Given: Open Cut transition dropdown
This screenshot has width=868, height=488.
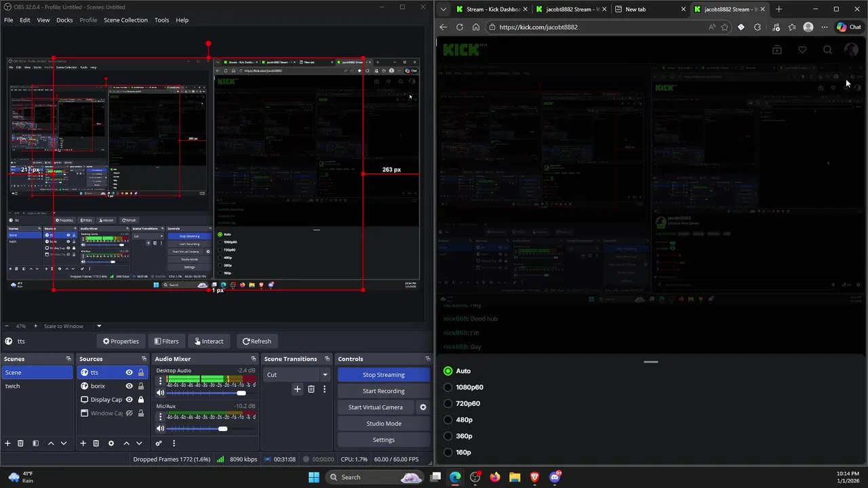Looking at the screenshot, I should click(296, 375).
